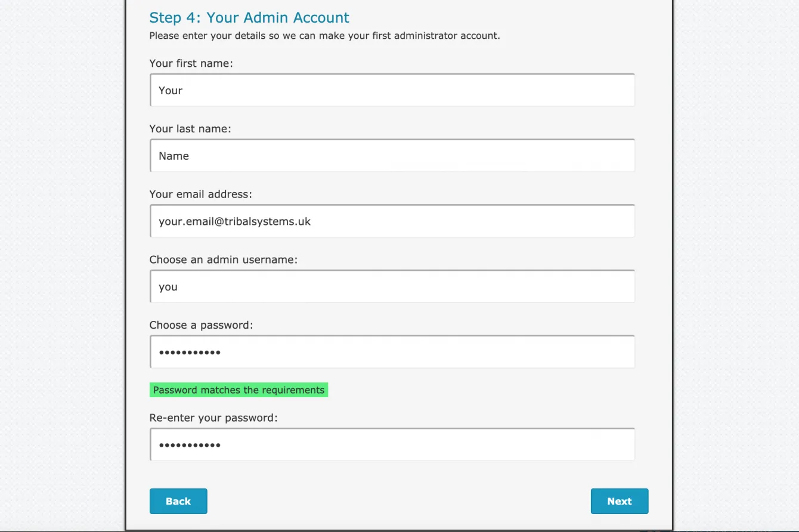Click the 'Your last name:' label

190,129
